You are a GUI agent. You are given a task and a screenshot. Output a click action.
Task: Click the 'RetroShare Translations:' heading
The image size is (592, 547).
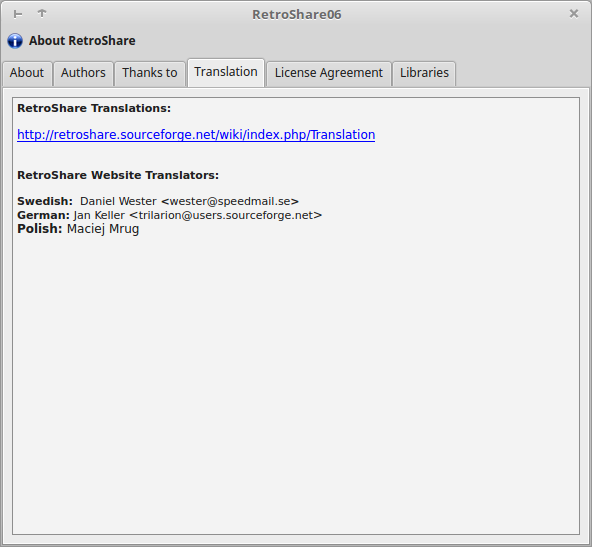click(x=94, y=108)
